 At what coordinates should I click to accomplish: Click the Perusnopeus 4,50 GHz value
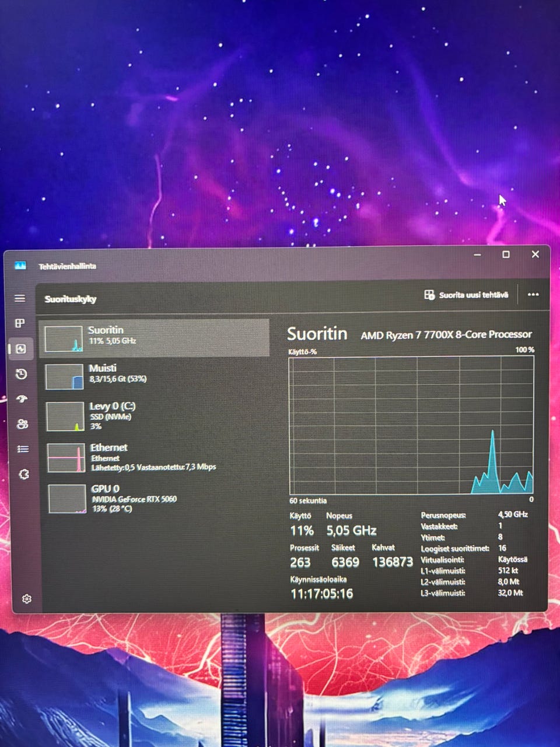pos(513,514)
